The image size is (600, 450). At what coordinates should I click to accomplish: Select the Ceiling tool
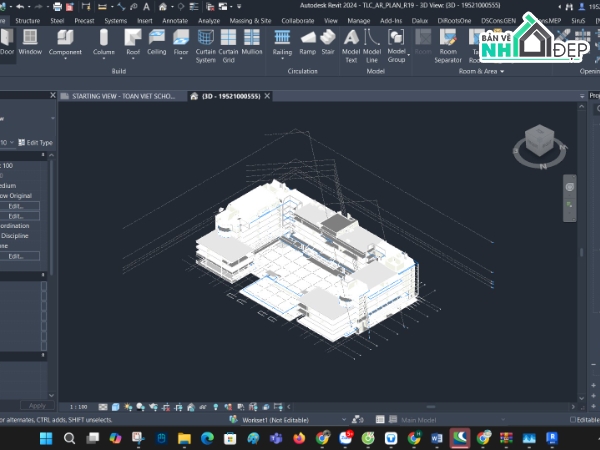(157, 42)
